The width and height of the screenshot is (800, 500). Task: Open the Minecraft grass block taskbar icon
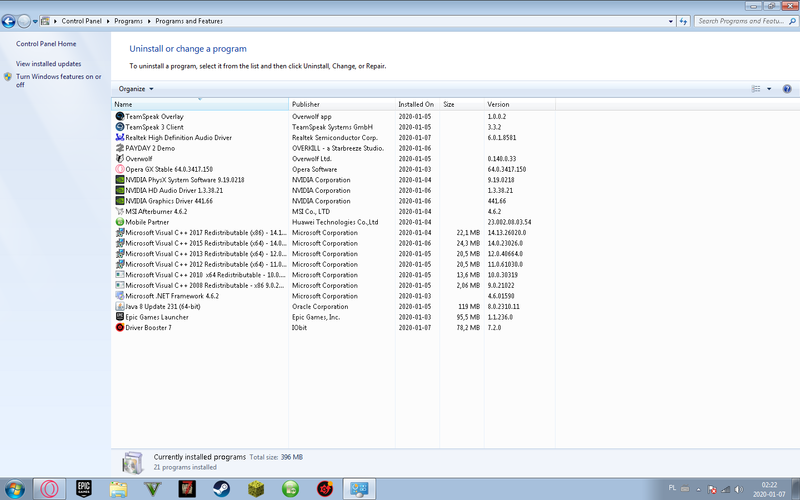256,489
